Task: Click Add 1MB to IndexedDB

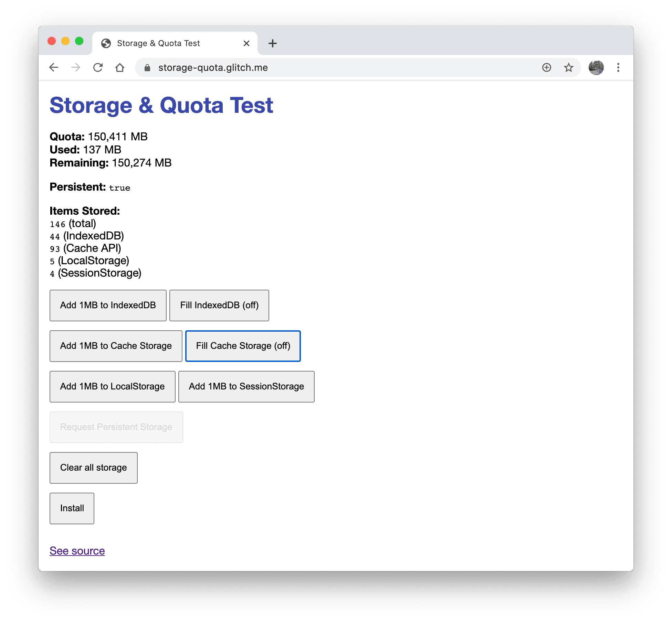Action: pos(108,305)
